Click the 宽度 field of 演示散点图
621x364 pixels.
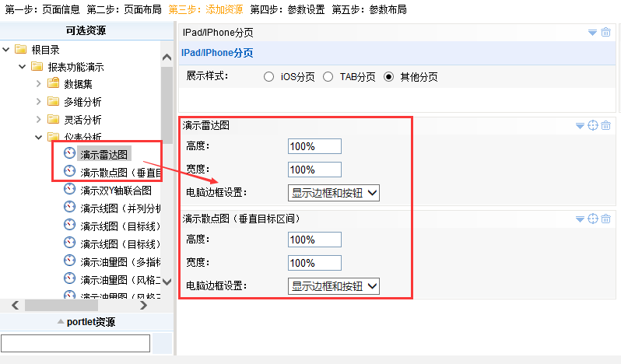(x=314, y=263)
